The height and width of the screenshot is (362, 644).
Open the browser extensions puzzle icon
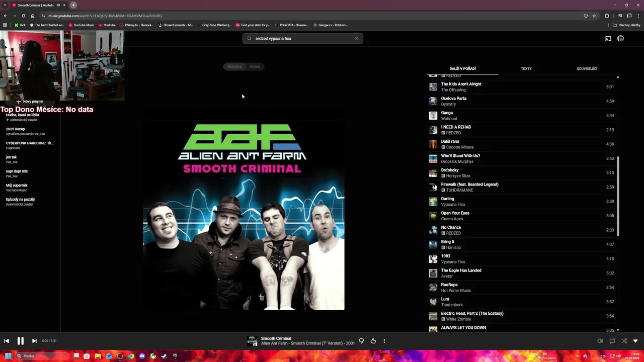point(607,16)
